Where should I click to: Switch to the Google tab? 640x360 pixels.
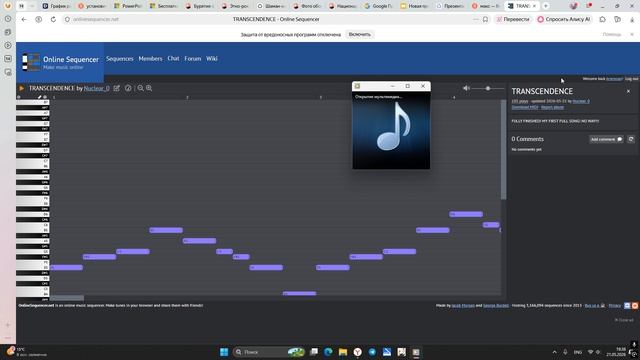[x=378, y=6]
